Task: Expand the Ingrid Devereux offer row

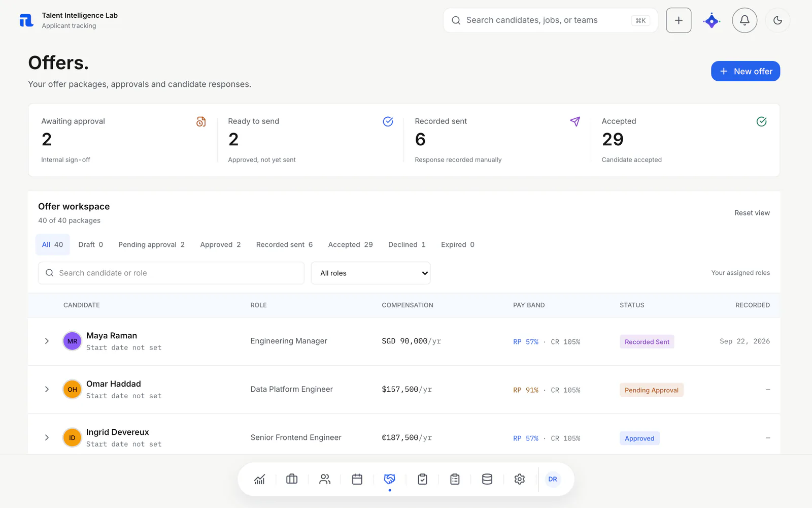Action: [47, 437]
